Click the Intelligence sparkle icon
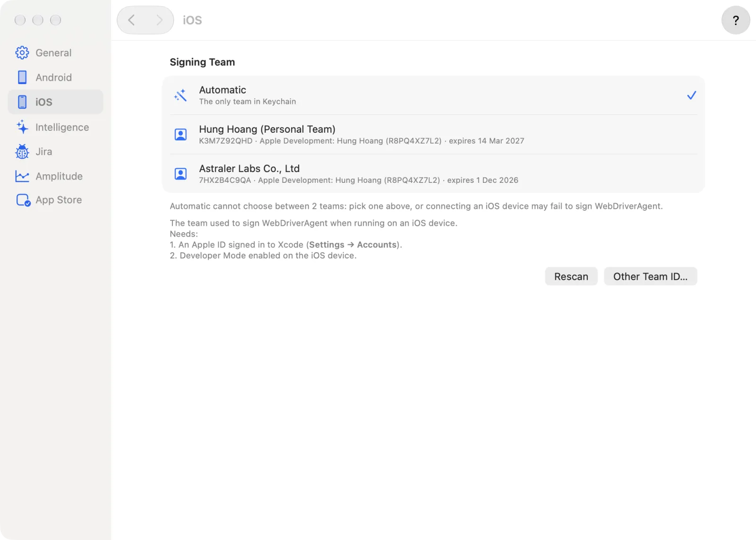 coord(22,127)
